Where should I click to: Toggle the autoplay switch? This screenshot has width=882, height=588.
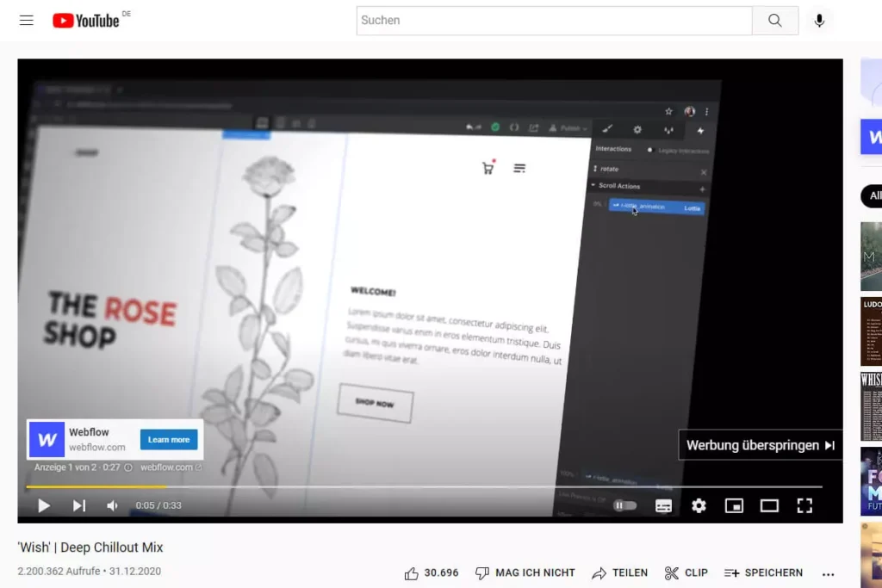pyautogui.click(x=625, y=505)
